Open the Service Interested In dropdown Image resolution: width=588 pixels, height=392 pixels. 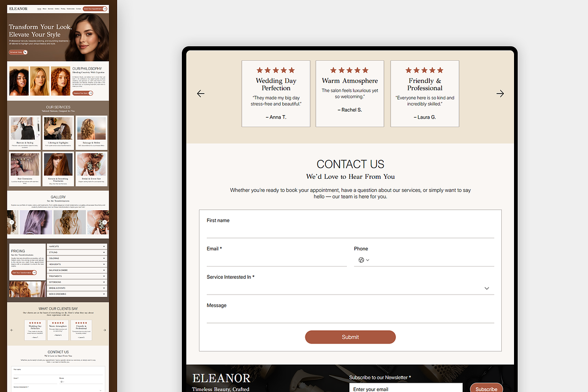coord(350,289)
